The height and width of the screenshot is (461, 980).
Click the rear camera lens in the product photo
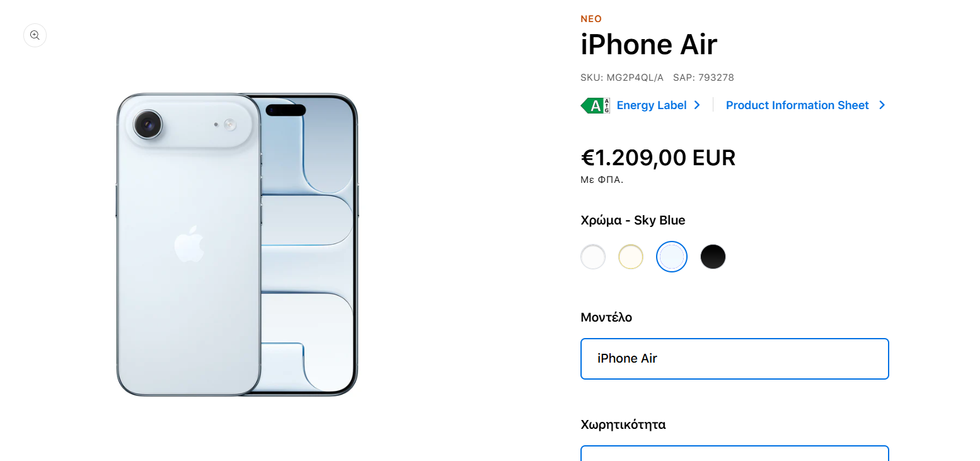point(149,124)
